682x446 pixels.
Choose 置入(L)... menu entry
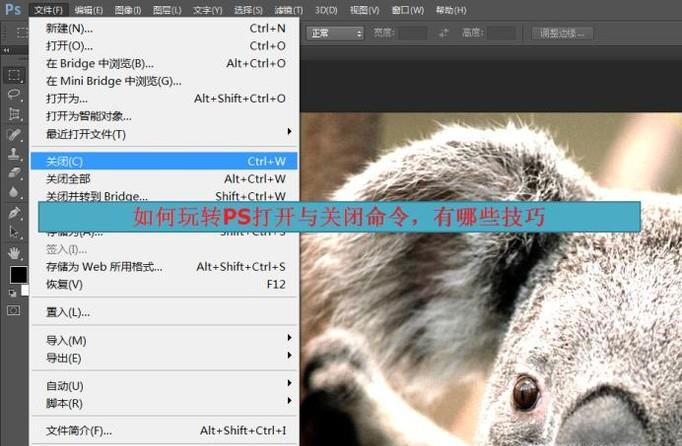164,312
